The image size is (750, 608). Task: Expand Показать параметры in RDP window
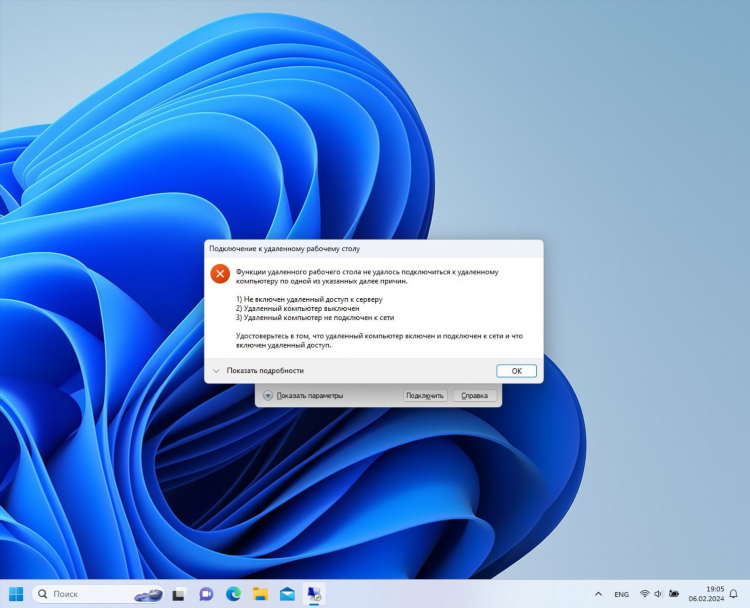[303, 396]
